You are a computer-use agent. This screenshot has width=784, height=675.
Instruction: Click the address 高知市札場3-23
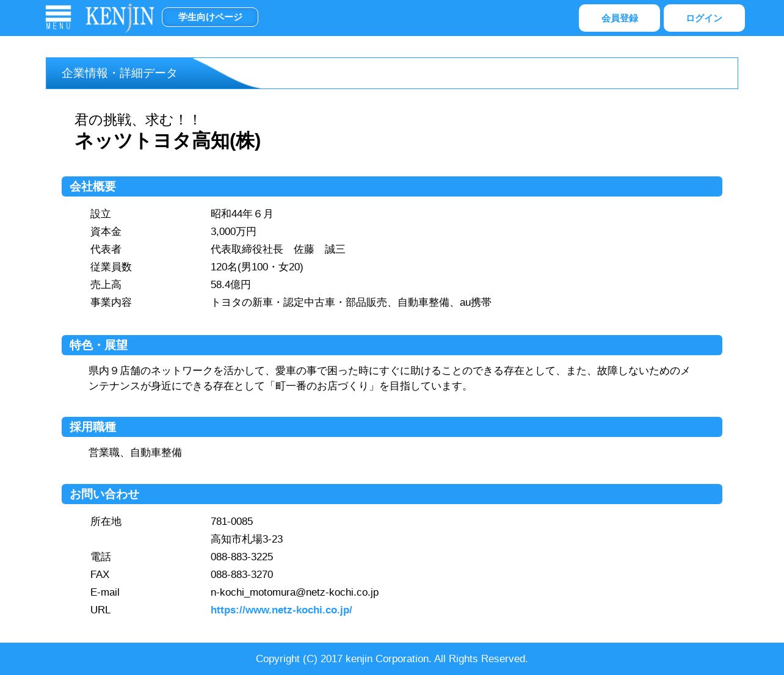pyautogui.click(x=247, y=539)
